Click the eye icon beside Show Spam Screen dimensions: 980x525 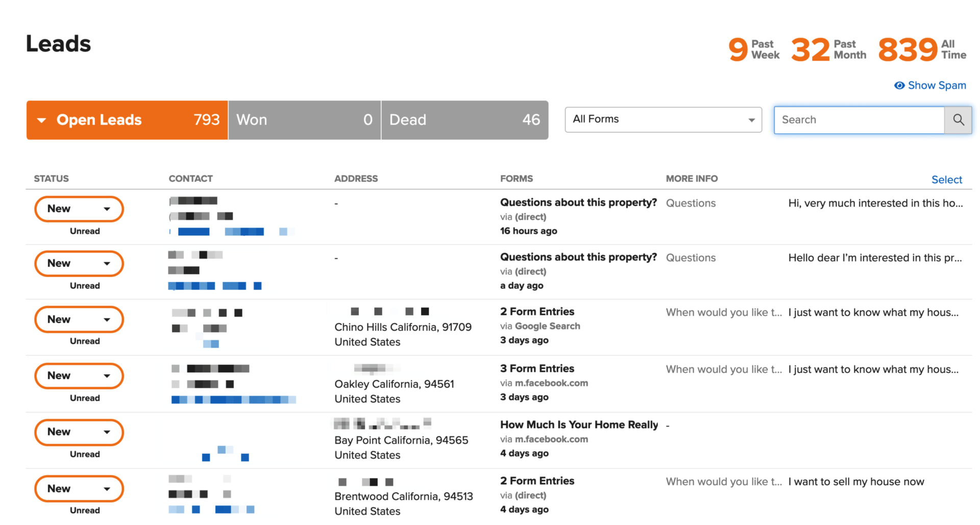899,85
